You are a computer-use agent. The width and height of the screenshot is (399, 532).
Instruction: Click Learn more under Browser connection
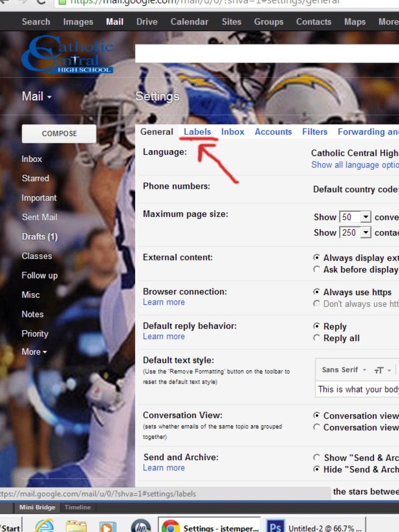(164, 302)
